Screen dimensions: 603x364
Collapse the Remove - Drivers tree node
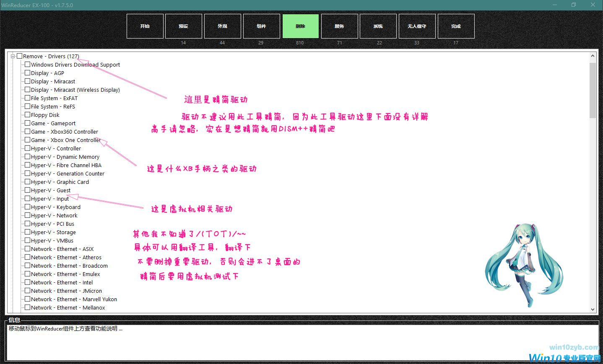[13, 56]
